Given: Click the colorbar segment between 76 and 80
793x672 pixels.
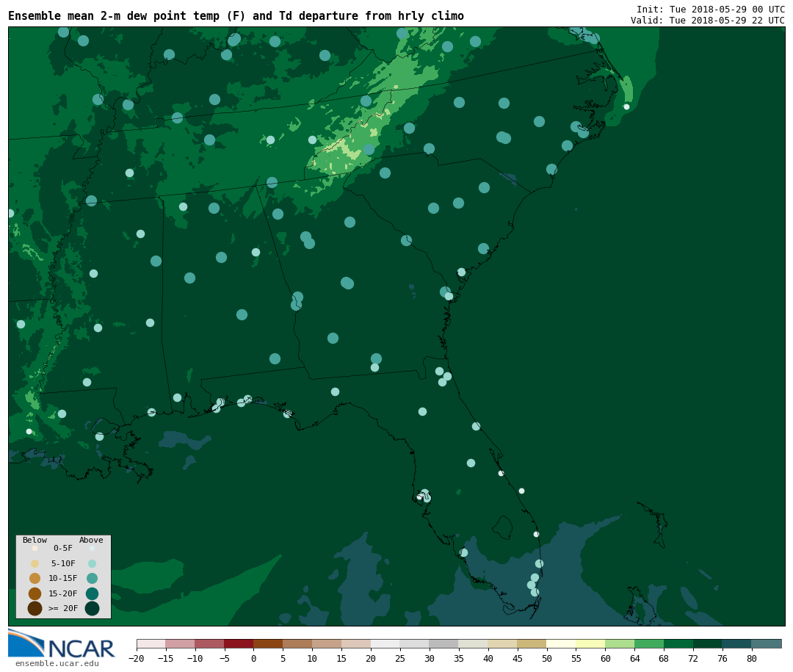Looking at the screenshot, I should click(736, 643).
